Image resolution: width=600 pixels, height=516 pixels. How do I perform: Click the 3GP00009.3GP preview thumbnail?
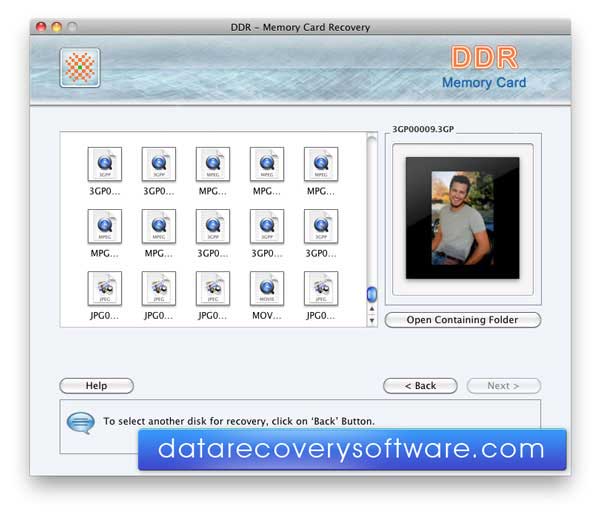pyautogui.click(x=463, y=218)
